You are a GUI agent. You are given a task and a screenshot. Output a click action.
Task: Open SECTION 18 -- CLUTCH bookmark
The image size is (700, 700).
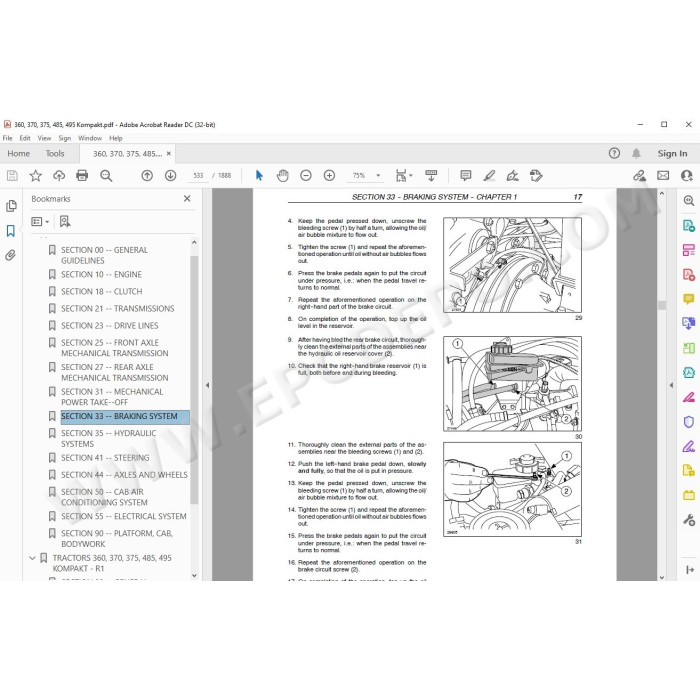pos(101,292)
